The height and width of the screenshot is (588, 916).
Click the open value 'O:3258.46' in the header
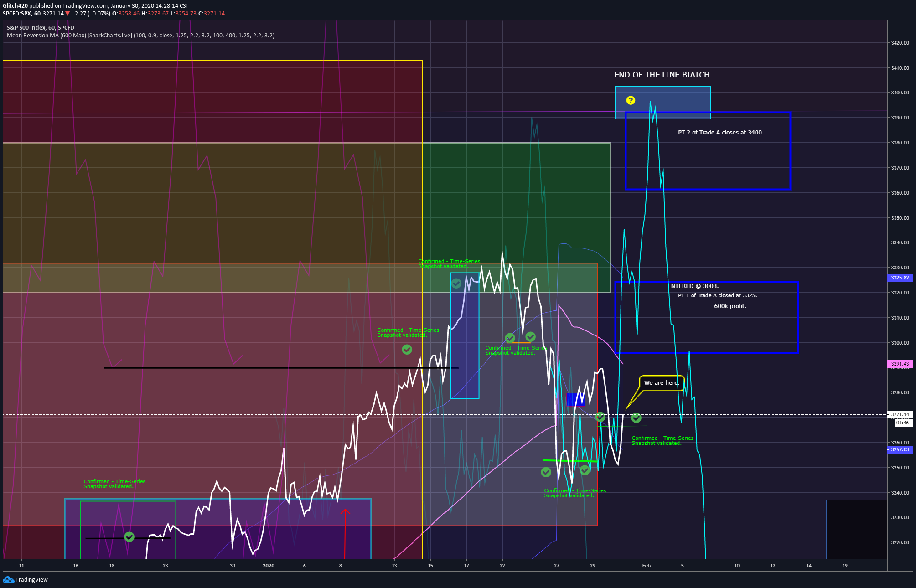(126, 14)
